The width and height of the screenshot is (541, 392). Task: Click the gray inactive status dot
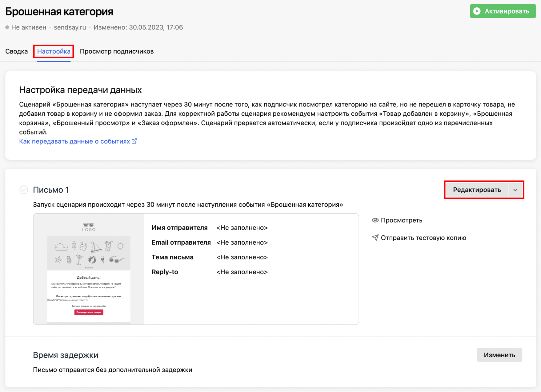(7, 27)
